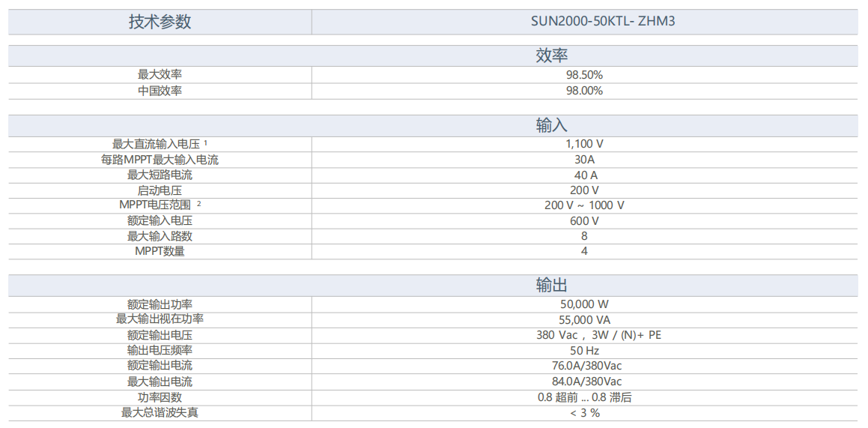Select the 每路MPPT最大输入电流 label

pos(160,160)
